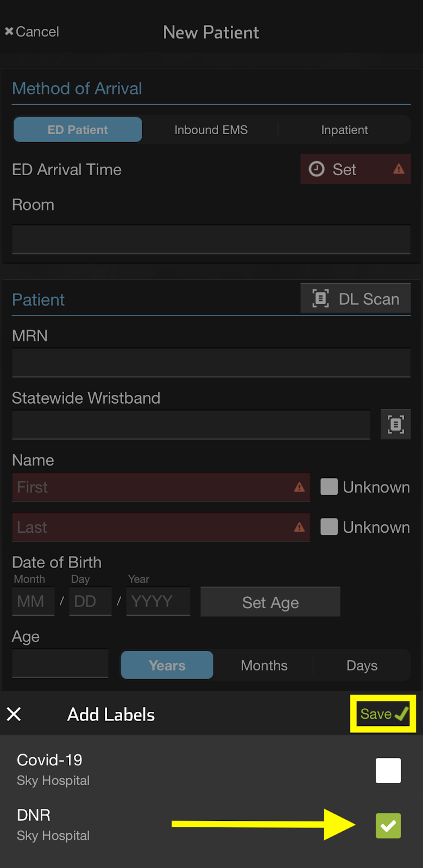Image resolution: width=423 pixels, height=868 pixels.
Task: Save the selected labels
Action: click(383, 714)
